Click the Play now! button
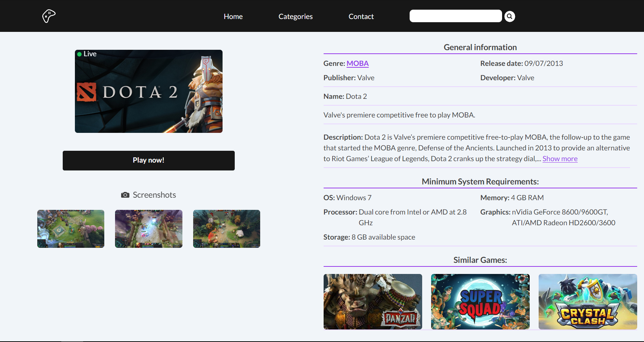Screen dimensions: 644x342 pos(149,160)
